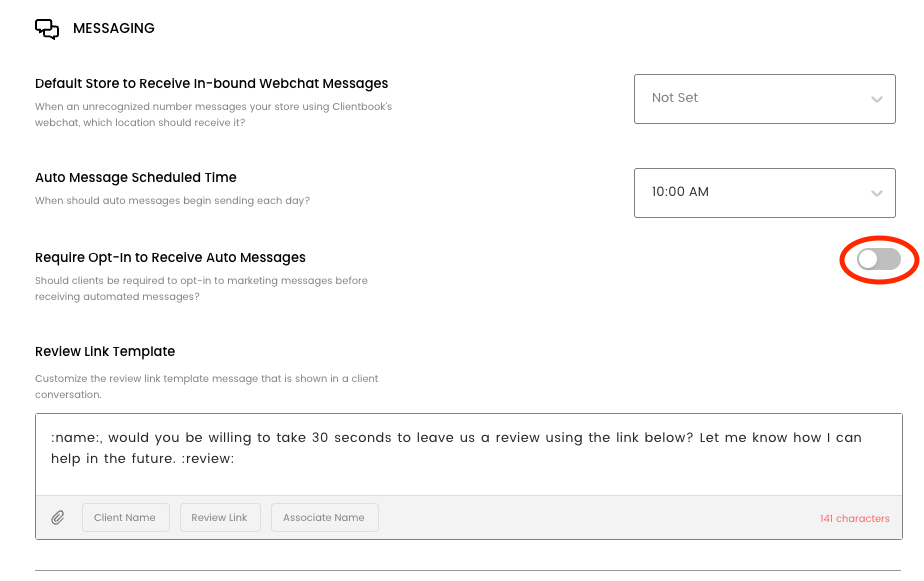This screenshot has width=924, height=581.
Task: Insert the Associate Name placeholder button
Action: pyautogui.click(x=324, y=518)
